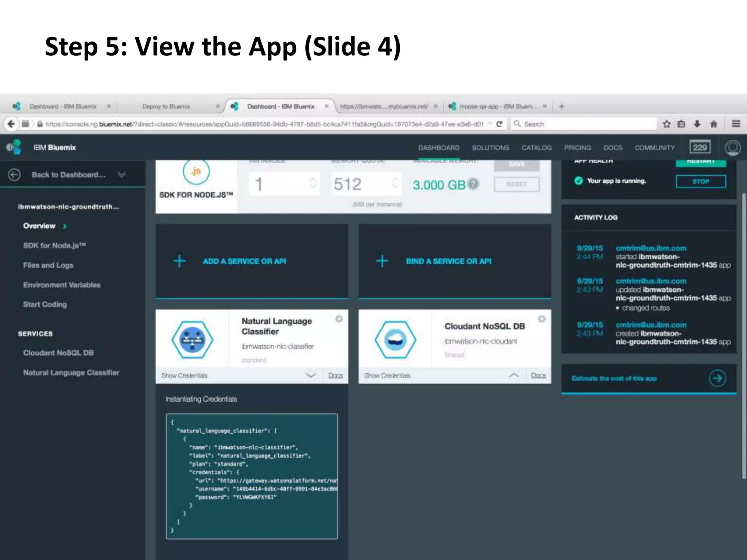Click the reload page icon in address bar
747x560 pixels.
coord(499,124)
